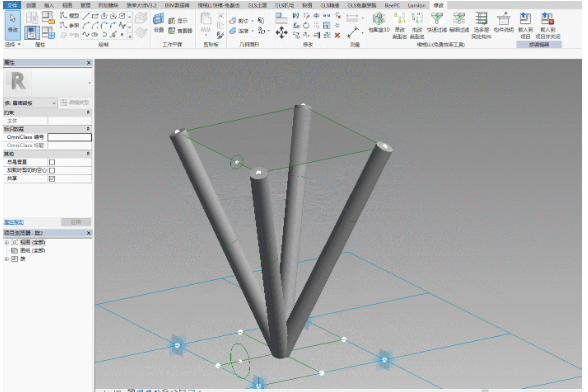
Task: Toggle the second checkbox under Other section
Action: (x=52, y=170)
